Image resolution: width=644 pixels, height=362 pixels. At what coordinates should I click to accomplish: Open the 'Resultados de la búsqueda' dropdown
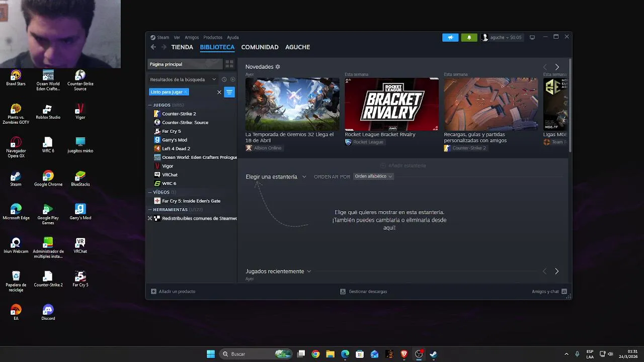pos(182,79)
